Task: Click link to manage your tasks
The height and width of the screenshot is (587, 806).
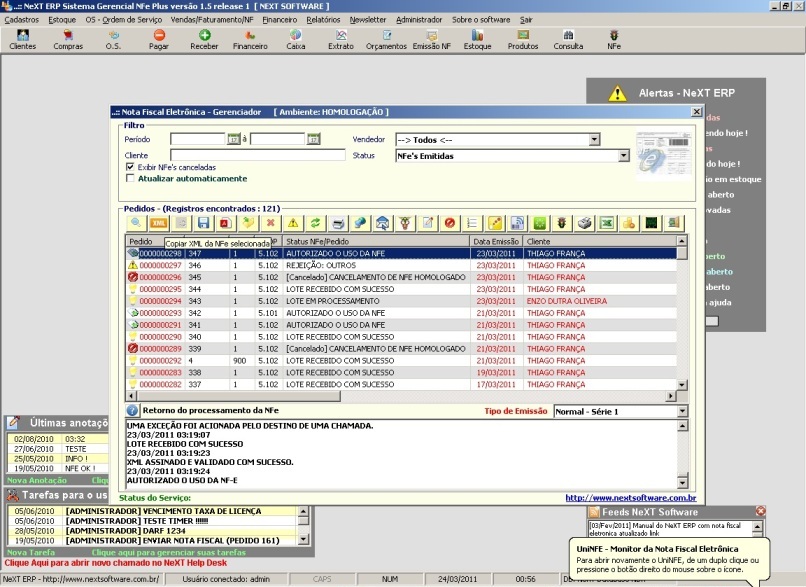Action: pyautogui.click(x=169, y=553)
